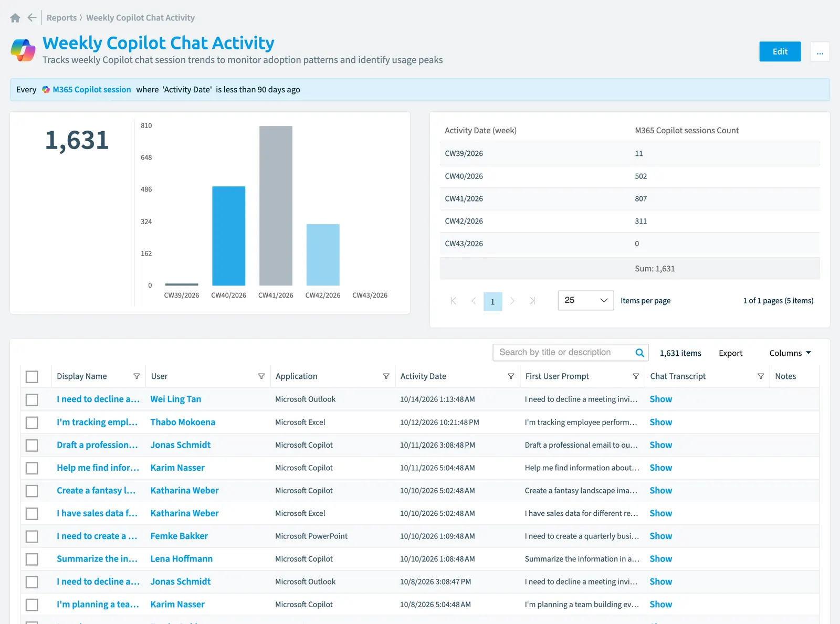Click the back arrow icon

(32, 18)
